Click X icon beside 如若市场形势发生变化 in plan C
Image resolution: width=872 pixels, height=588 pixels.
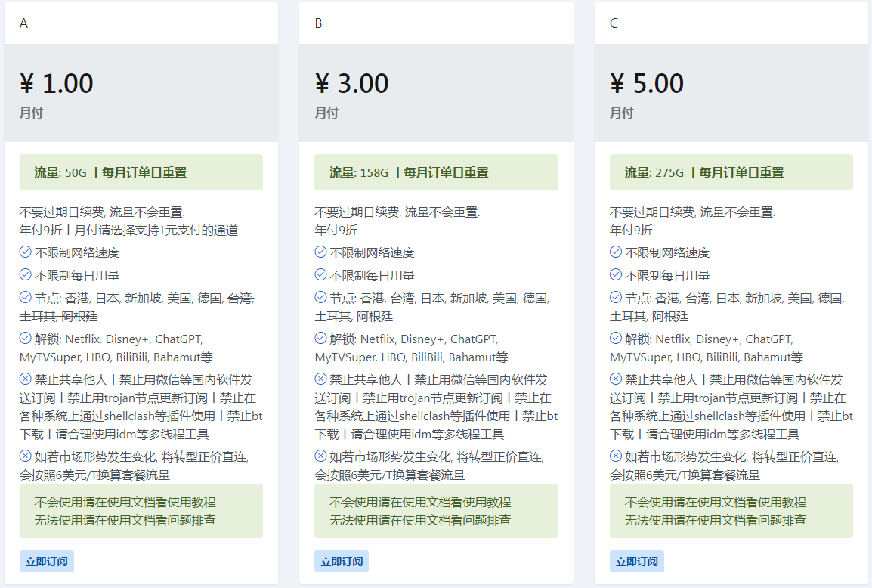[617, 456]
